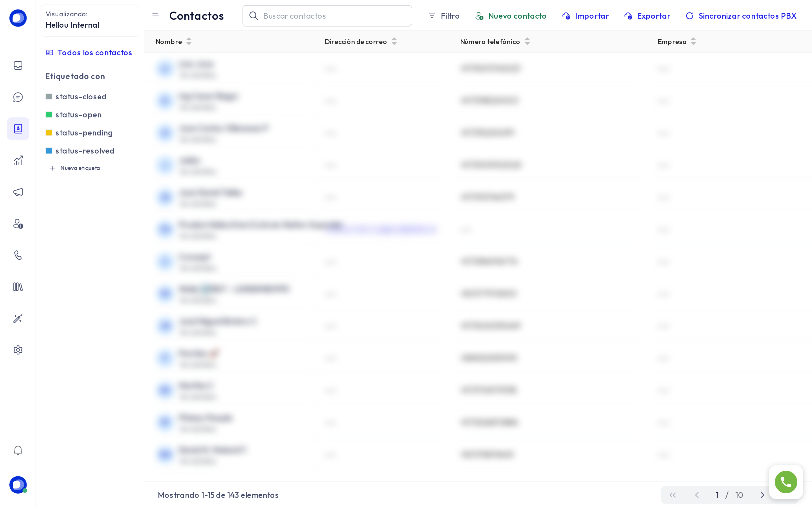Image resolution: width=812 pixels, height=508 pixels.
Task: Select Todos los contactos
Action: pyautogui.click(x=89, y=53)
